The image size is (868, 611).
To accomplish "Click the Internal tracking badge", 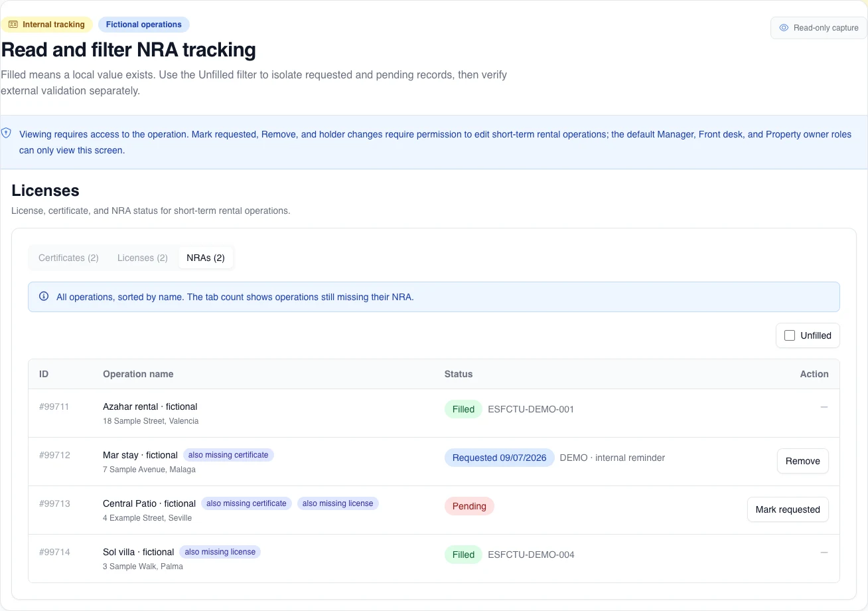I will [46, 25].
